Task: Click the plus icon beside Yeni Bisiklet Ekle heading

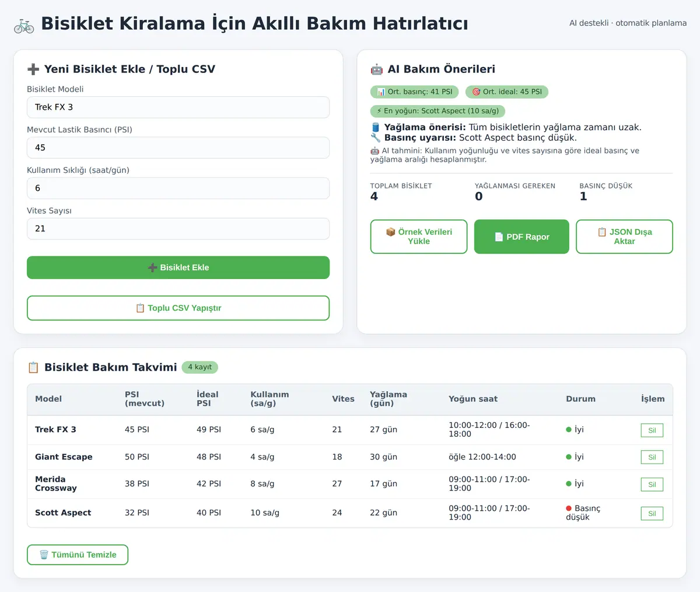Action: (x=33, y=69)
